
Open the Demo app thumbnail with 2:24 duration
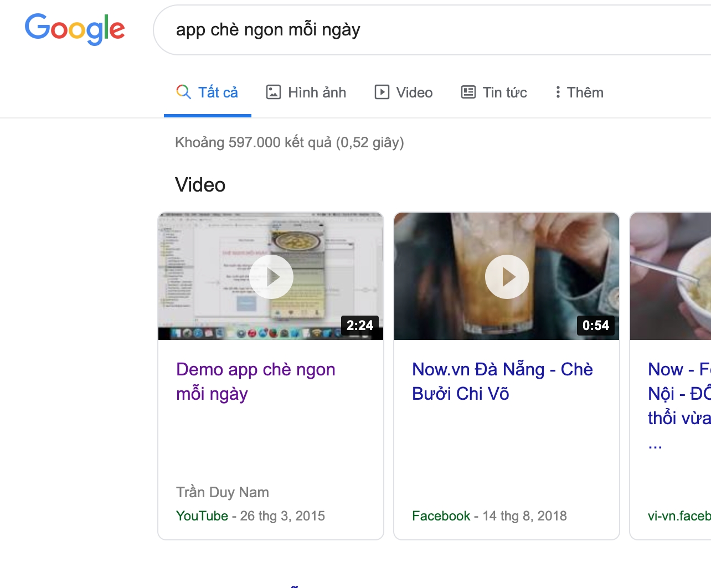click(x=271, y=276)
